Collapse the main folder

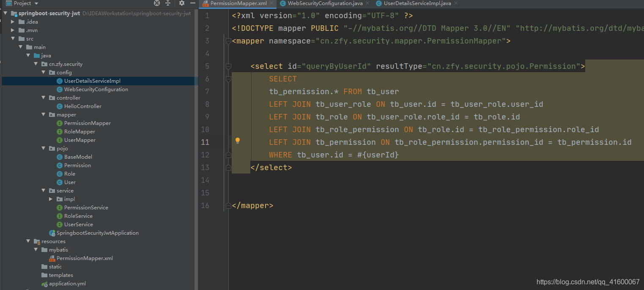[21, 47]
